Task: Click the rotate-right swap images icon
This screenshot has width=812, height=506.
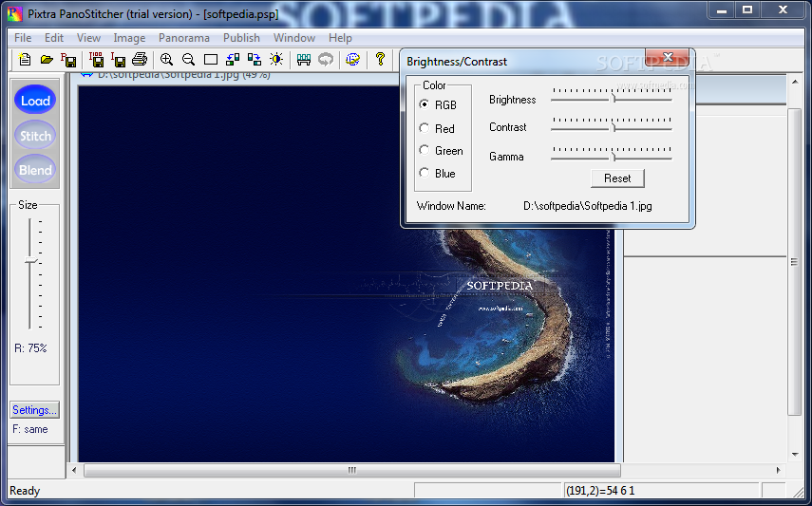Action: coord(255,60)
